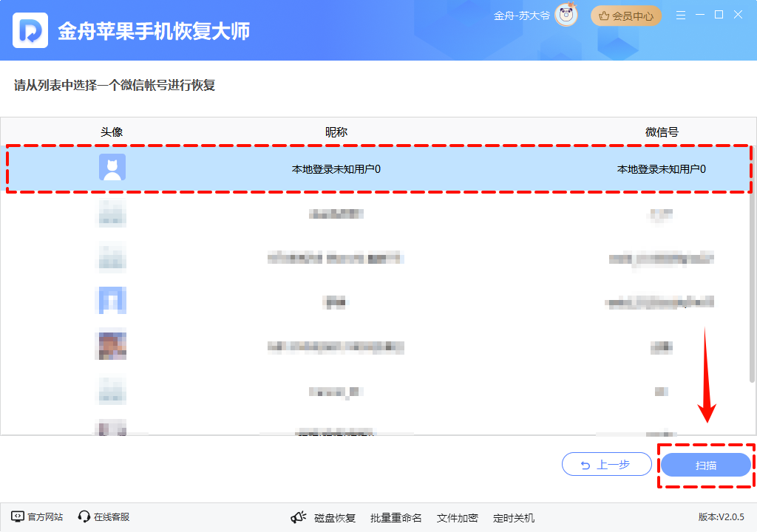Select the photo-like brown avatar thumbnail
This screenshot has width=757, height=532.
tap(112, 344)
